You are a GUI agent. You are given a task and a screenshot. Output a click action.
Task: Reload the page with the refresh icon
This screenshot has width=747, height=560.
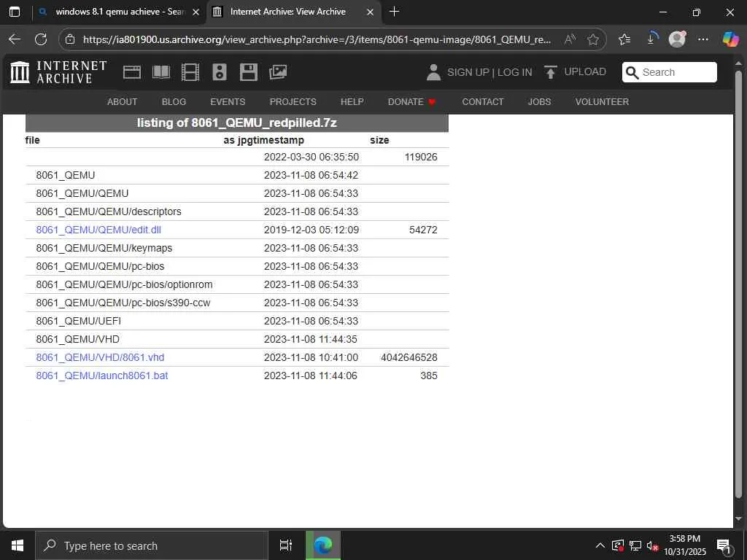tap(41, 39)
